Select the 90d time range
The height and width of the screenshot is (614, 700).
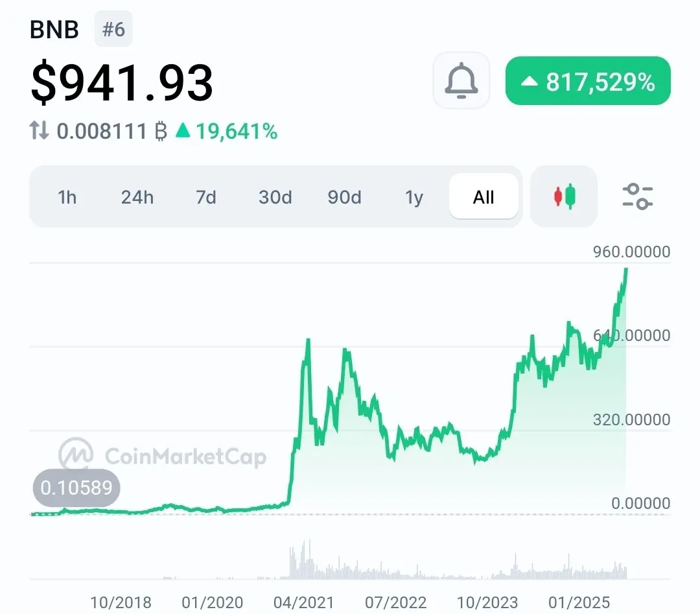pyautogui.click(x=344, y=197)
